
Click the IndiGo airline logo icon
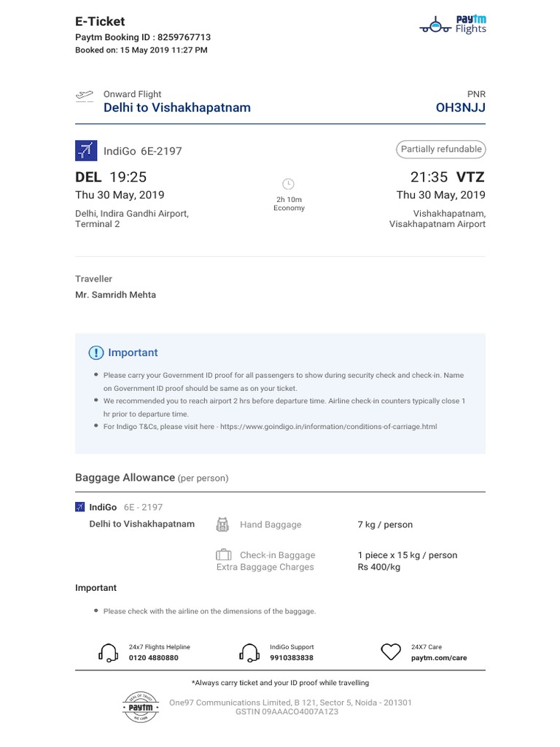(x=86, y=151)
